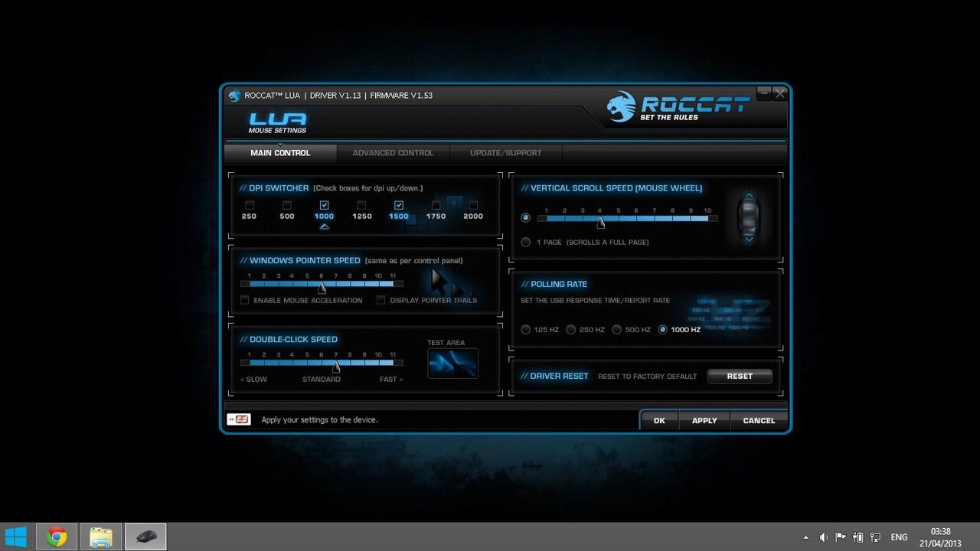The width and height of the screenshot is (980, 551).
Task: Click the ENG input language indicator
Action: (x=900, y=537)
